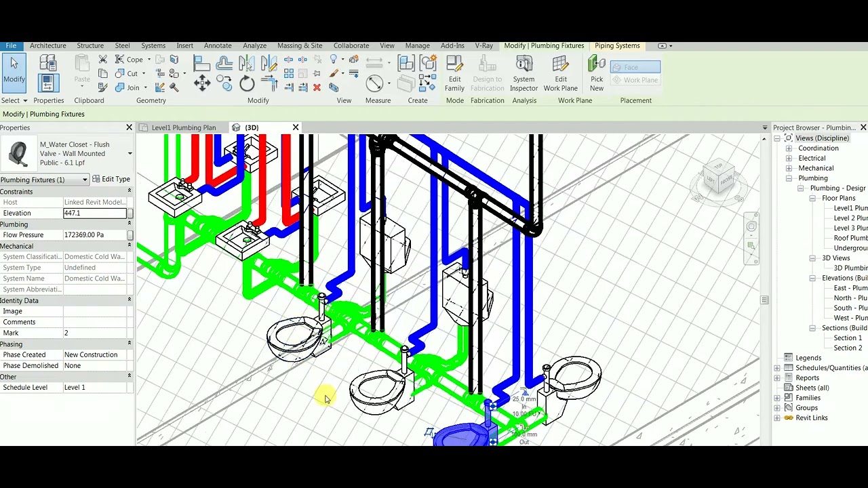Expand Schedules/Quantities in Project Browser

point(777,368)
